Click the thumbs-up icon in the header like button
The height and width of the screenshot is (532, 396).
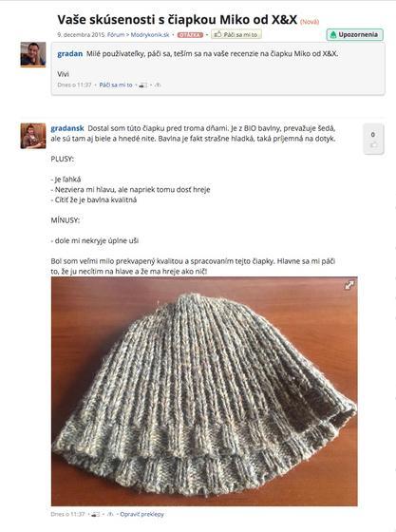click(x=218, y=34)
